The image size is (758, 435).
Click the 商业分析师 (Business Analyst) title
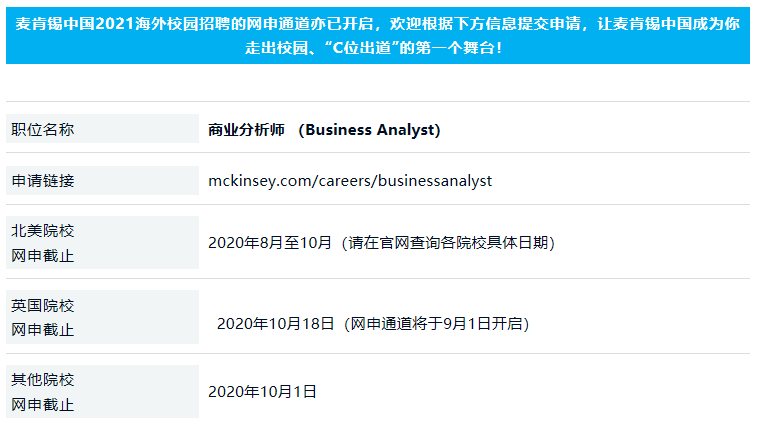point(324,130)
